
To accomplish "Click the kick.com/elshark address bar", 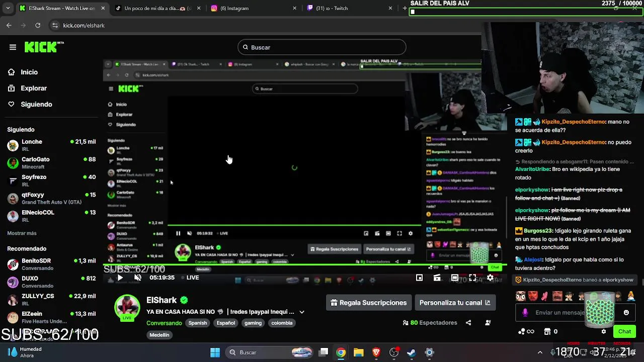I will 84,25.
